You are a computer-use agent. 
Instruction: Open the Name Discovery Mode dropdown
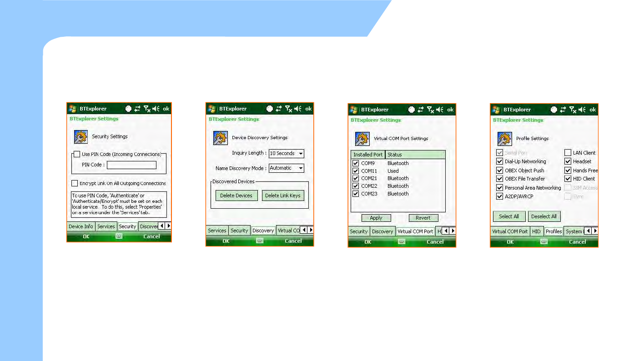(286, 168)
